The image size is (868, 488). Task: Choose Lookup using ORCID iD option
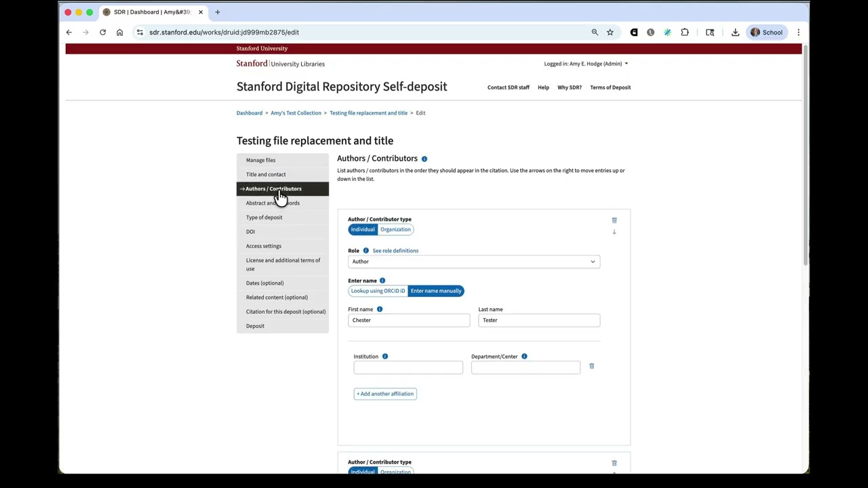(x=378, y=291)
